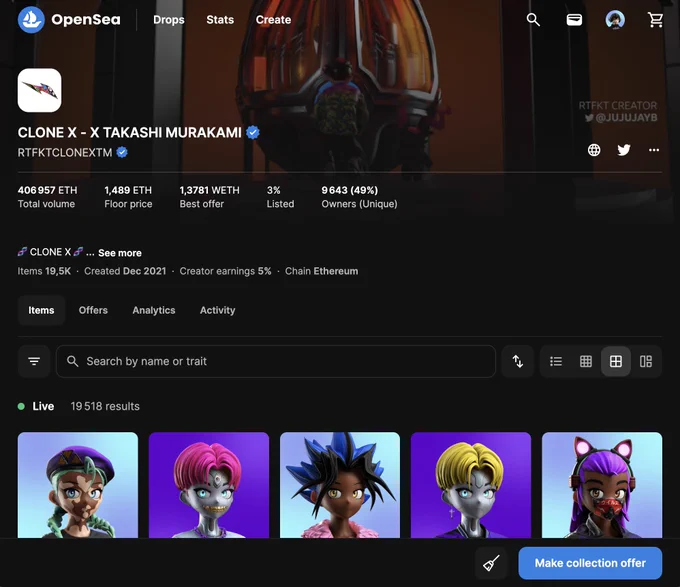Click Make collection offer button
Image resolution: width=680 pixels, height=587 pixels.
click(590, 563)
